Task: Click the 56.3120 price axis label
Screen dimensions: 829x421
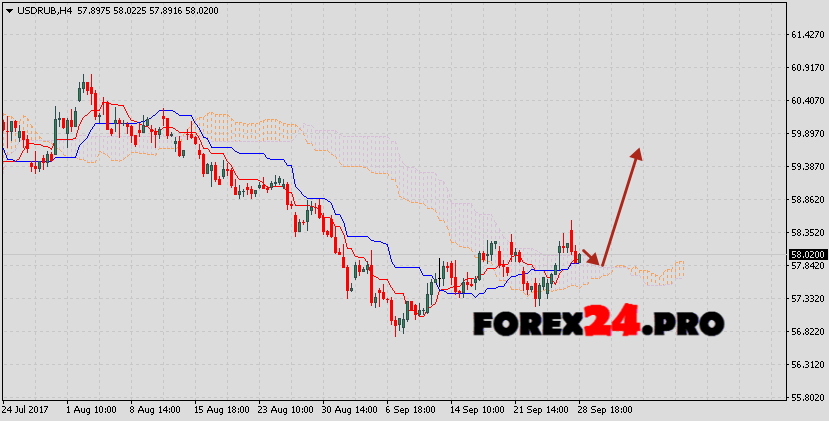Action: (806, 365)
